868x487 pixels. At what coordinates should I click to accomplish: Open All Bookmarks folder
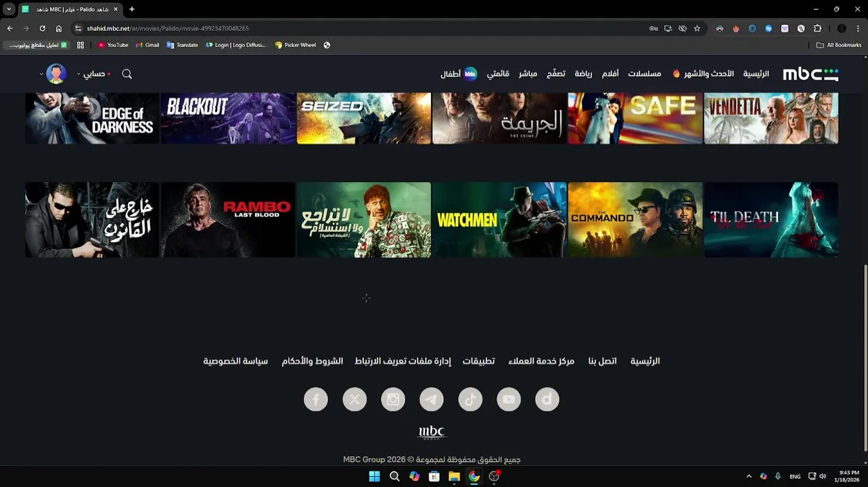[x=839, y=45]
